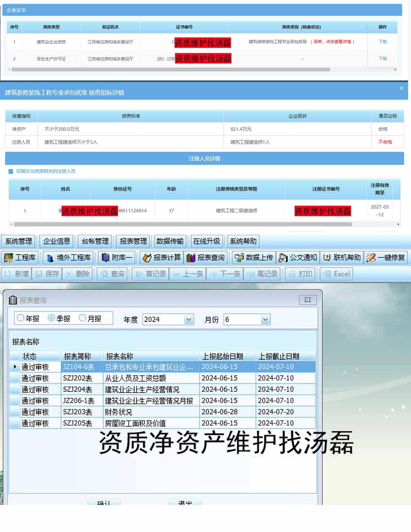Open the 境外工程库 toolbar icon

68,257
